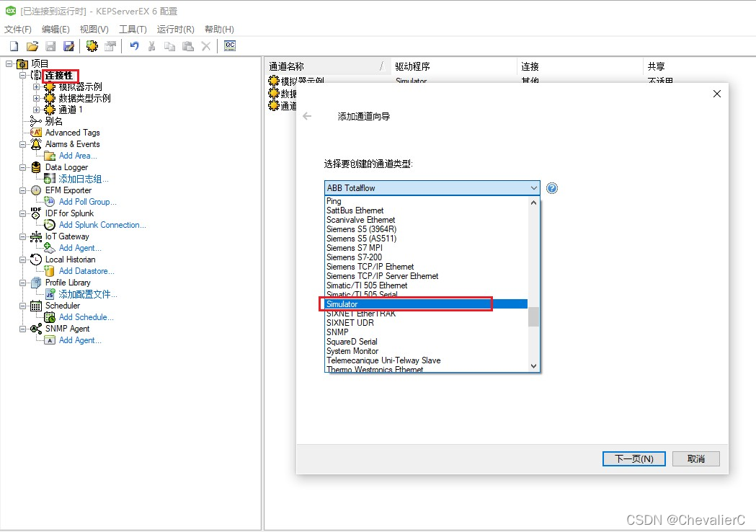
Task: Click the IoT Gateway icon
Action: tap(36, 236)
